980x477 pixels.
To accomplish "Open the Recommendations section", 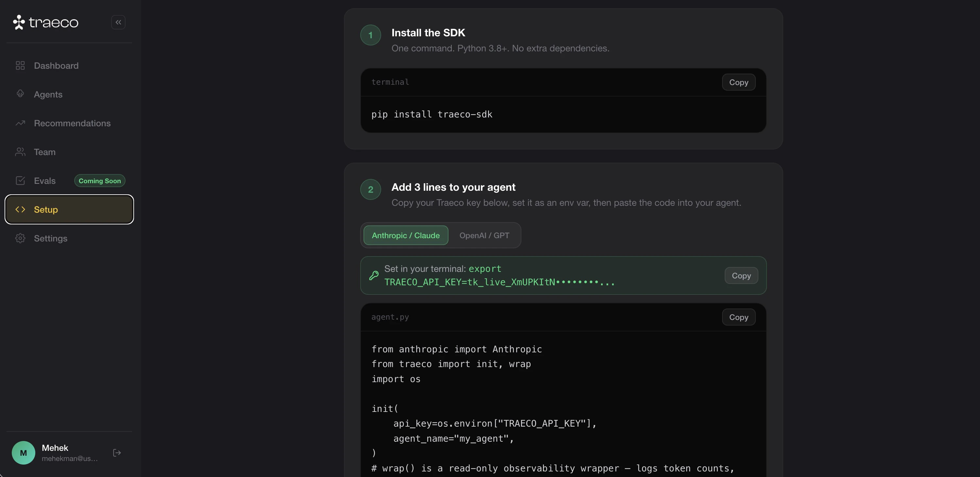I will click(x=69, y=123).
